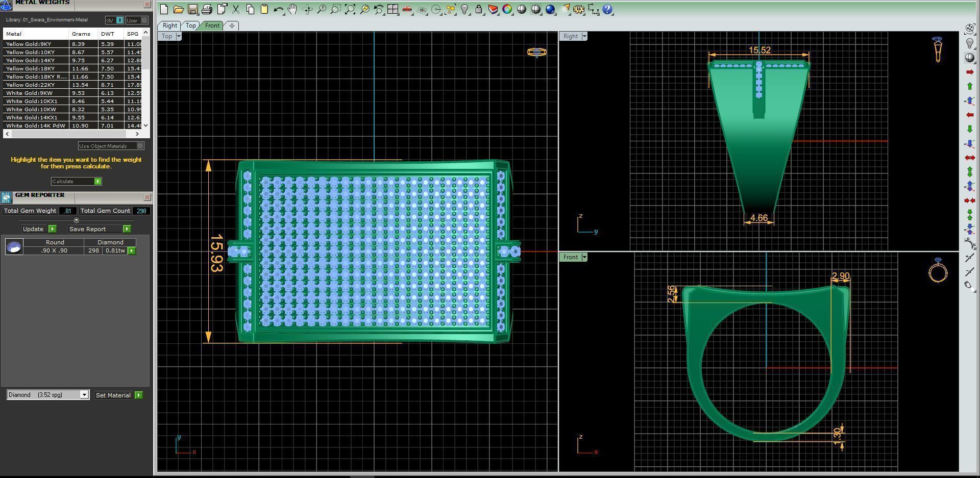Click the Gem Reporter divider slider handle
Screen dimensions: 980x478
pos(77,220)
